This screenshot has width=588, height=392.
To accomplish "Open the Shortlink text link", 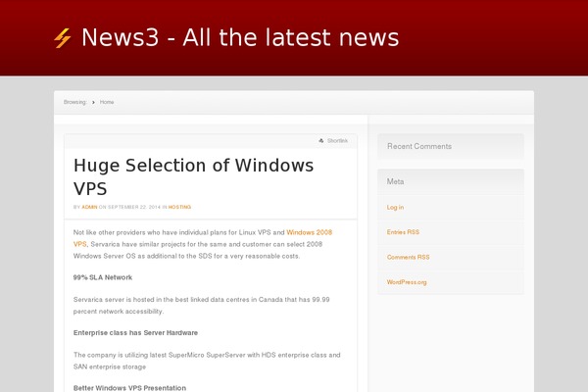I will (337, 141).
